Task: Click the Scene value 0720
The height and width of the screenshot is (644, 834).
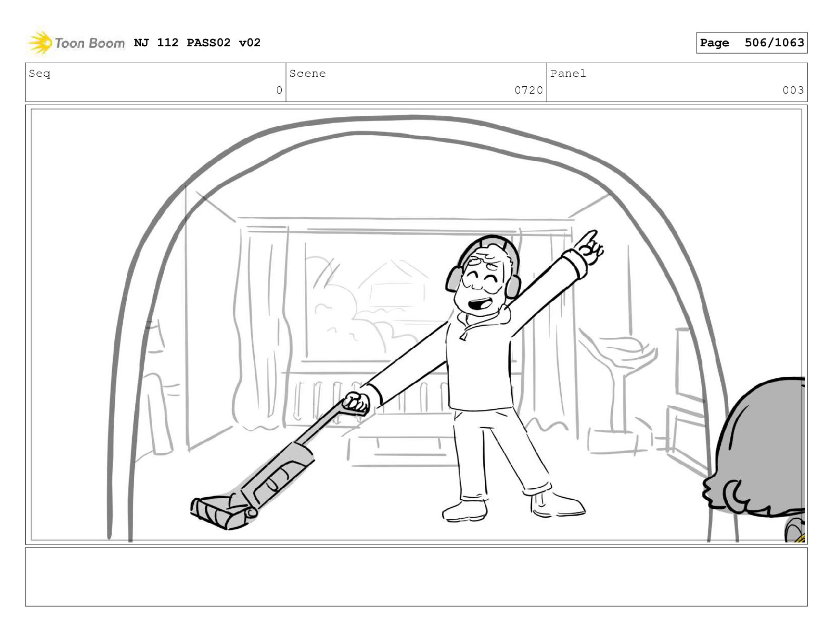Action: point(529,90)
